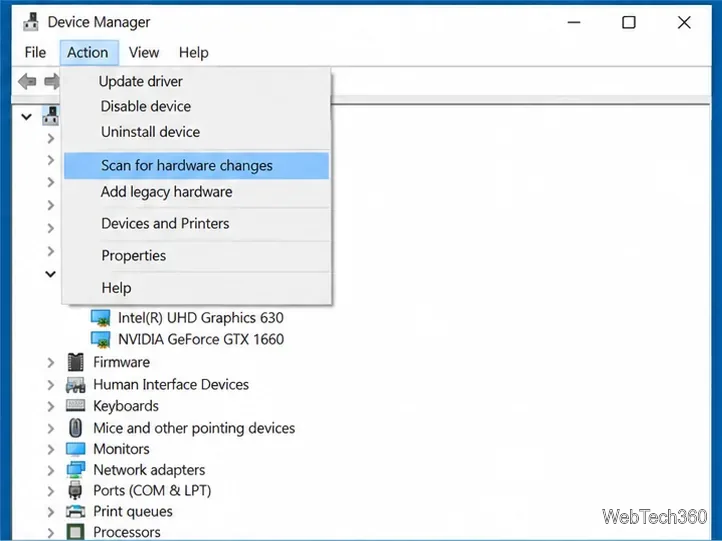Expand Ports (COM & LPT) category

click(51, 491)
